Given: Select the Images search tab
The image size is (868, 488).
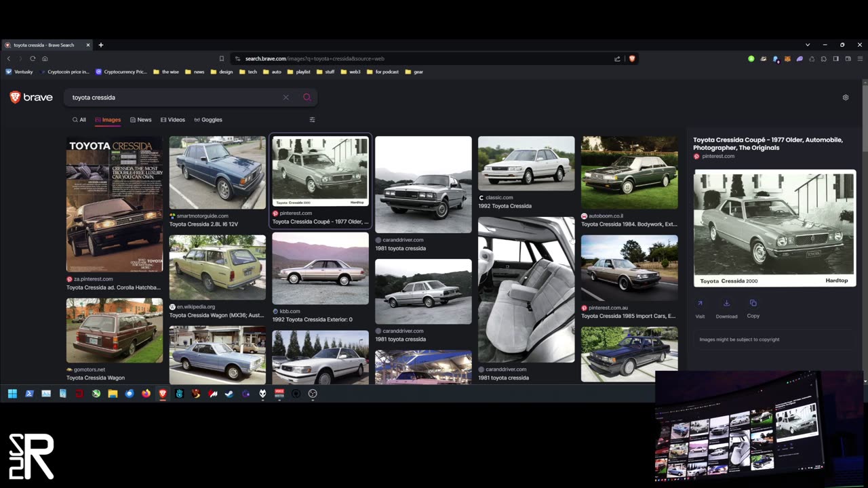Looking at the screenshot, I should pos(108,120).
